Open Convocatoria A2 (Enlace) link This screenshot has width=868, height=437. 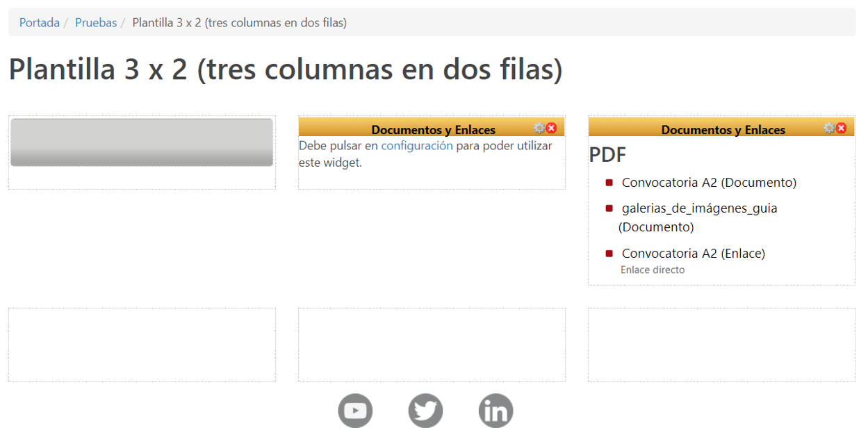693,254
